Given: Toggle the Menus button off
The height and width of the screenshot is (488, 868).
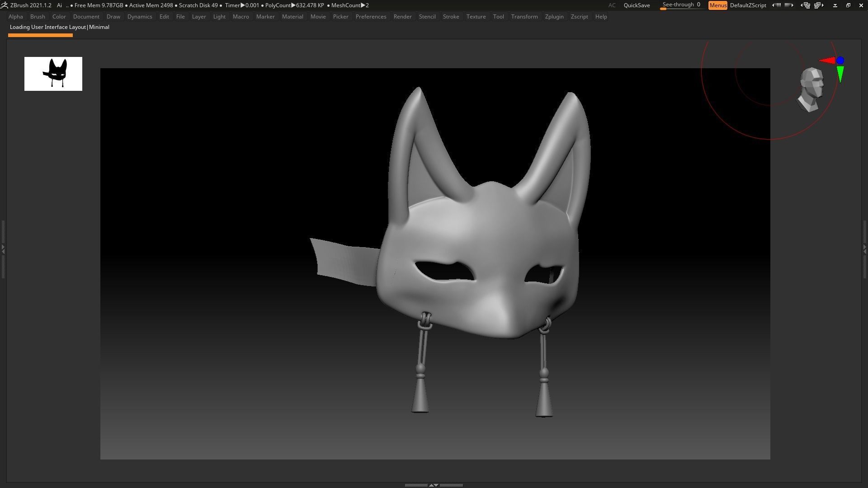Looking at the screenshot, I should point(717,5).
